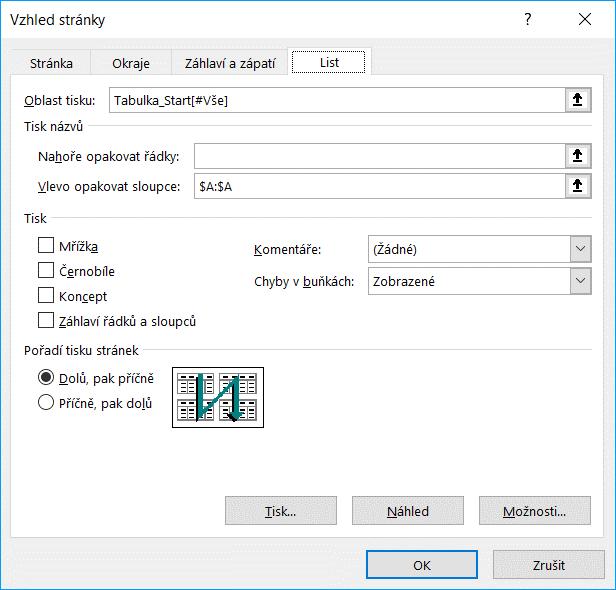Confirm with the OK button
Image resolution: width=616 pixels, height=590 pixels.
(422, 565)
